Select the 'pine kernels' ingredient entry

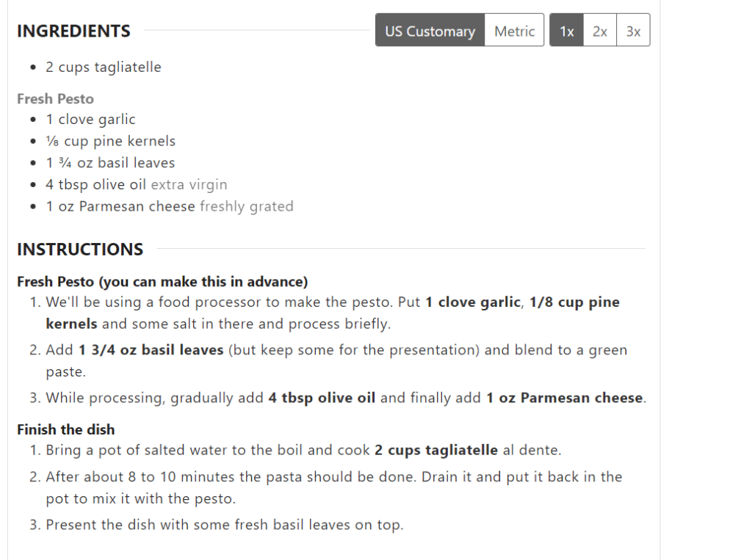click(x=111, y=141)
